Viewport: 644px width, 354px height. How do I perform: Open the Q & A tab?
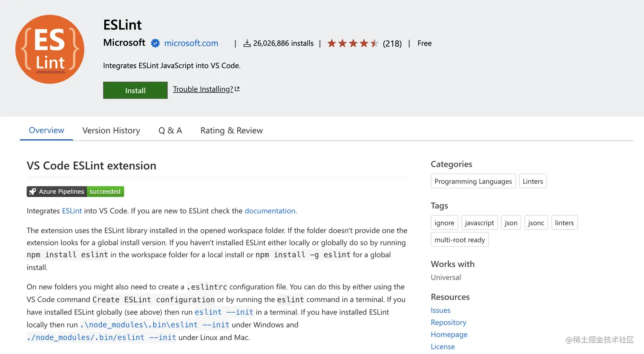tap(170, 130)
